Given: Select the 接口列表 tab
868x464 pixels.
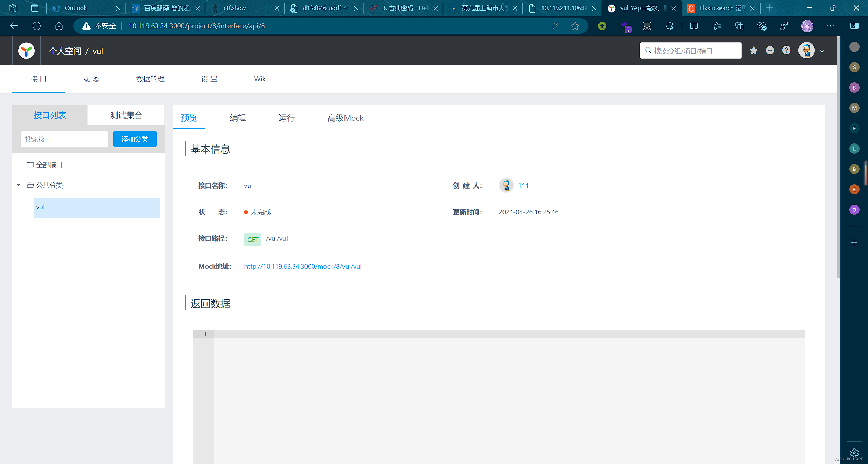Looking at the screenshot, I should tap(50, 115).
